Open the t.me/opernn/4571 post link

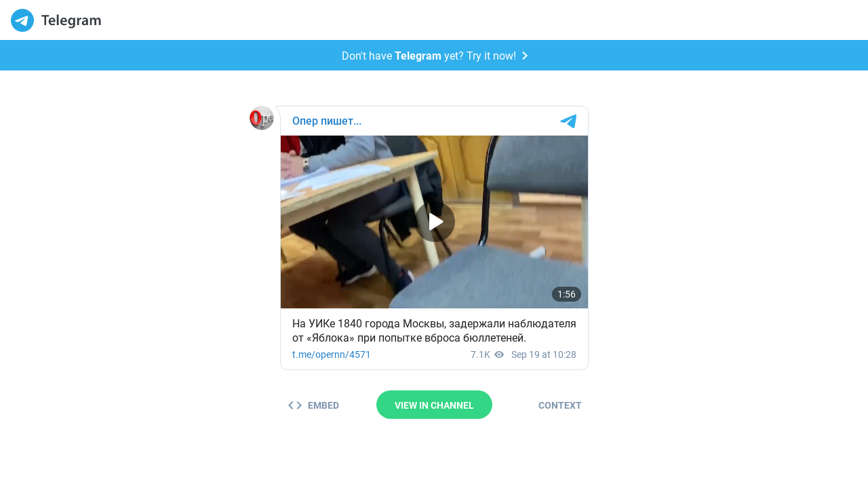(332, 354)
